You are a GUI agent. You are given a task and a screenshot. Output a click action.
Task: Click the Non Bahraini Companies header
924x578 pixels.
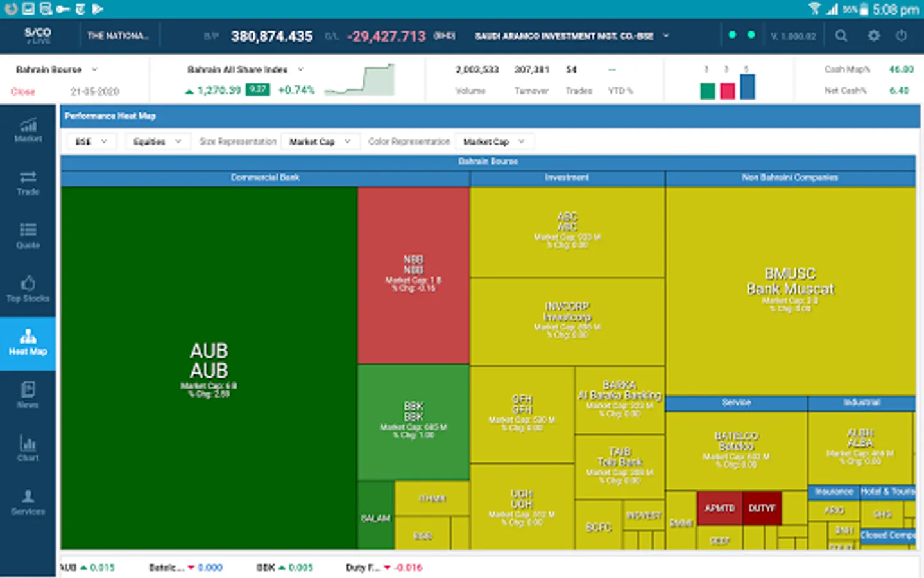pyautogui.click(x=791, y=178)
